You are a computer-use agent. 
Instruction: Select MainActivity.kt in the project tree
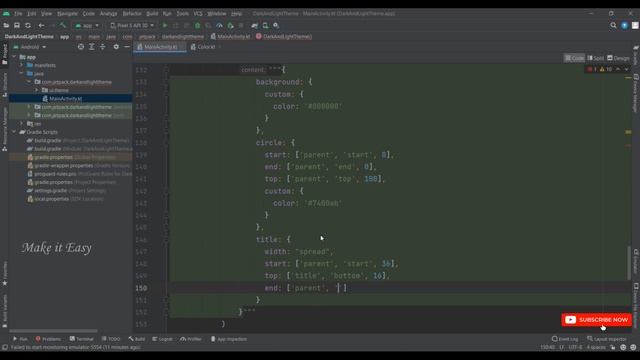point(65,98)
